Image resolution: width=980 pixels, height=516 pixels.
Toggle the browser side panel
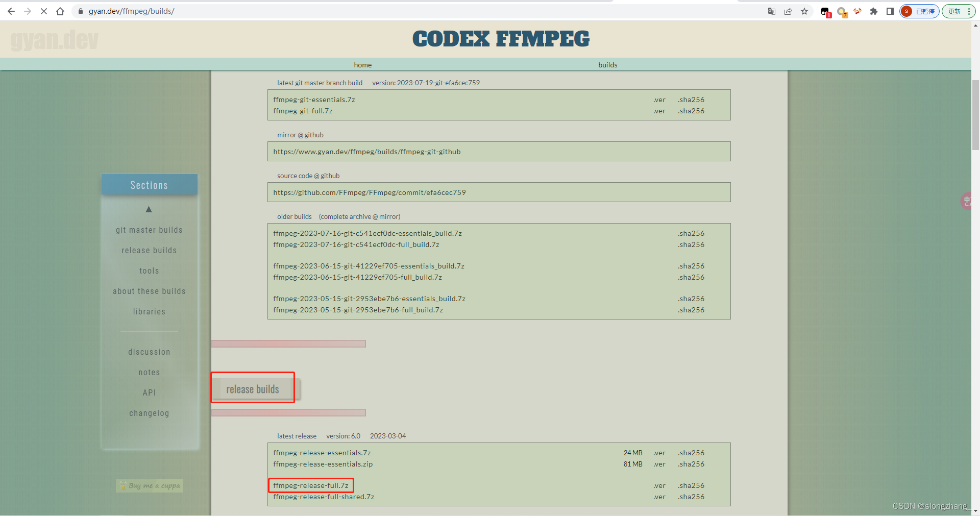[890, 11]
